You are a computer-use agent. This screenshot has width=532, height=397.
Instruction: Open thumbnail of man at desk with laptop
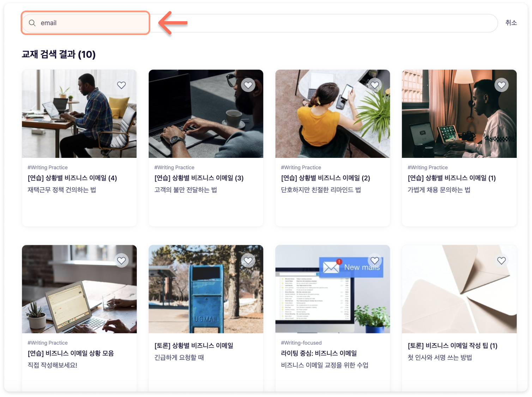(x=79, y=114)
